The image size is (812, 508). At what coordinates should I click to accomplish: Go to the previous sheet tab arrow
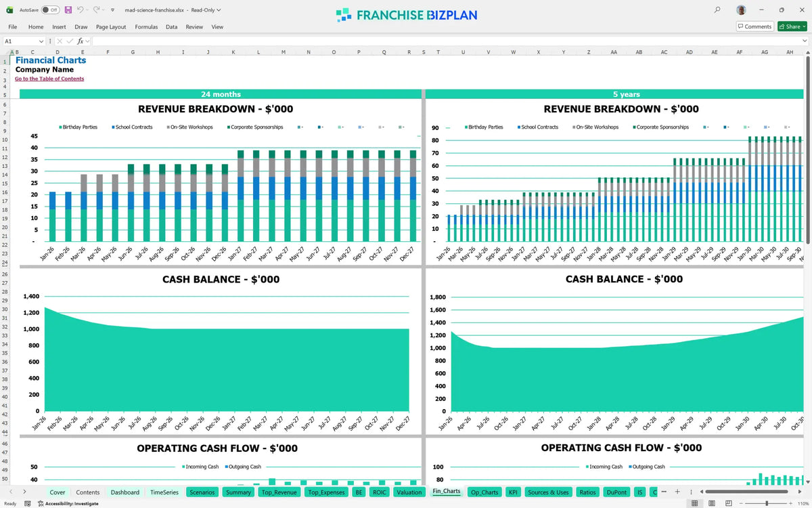click(x=11, y=492)
